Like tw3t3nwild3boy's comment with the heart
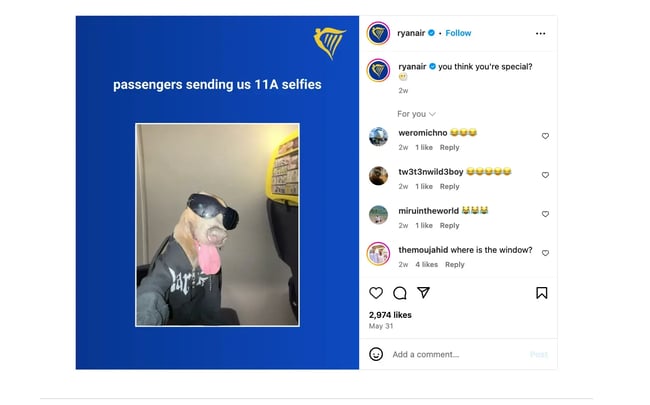Screen dimensions: 650x405 tap(545, 175)
